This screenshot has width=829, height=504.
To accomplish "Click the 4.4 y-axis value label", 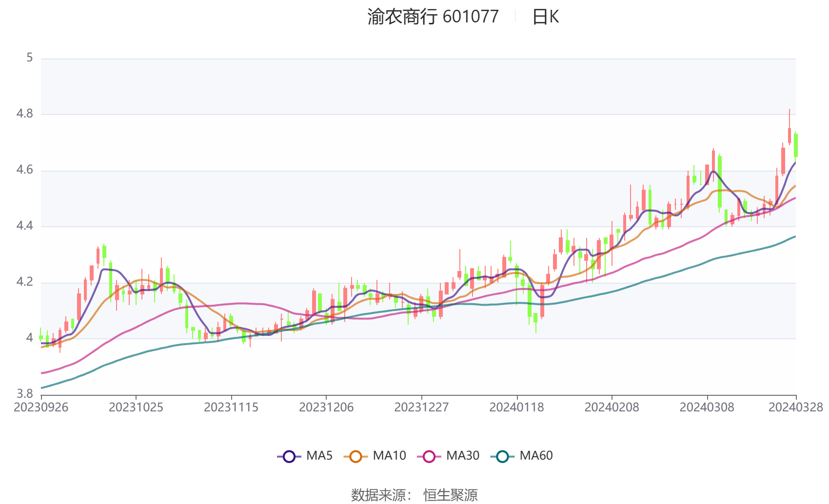I will click(25, 226).
